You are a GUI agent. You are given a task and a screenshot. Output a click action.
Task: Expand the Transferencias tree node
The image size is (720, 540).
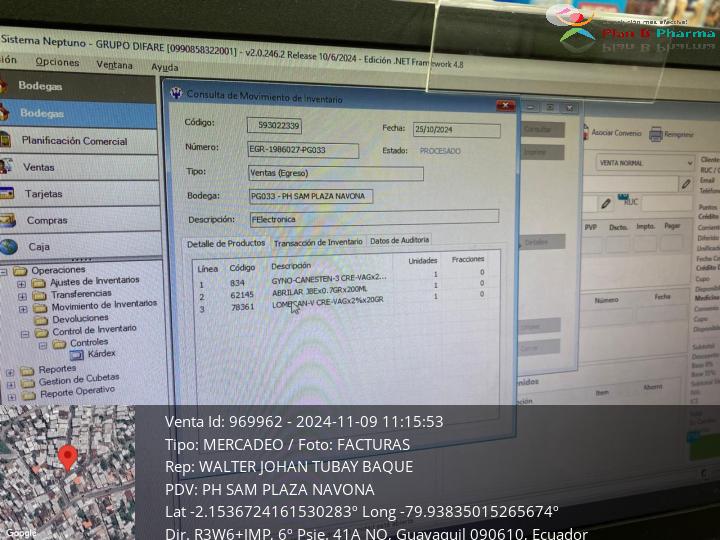tap(22, 297)
